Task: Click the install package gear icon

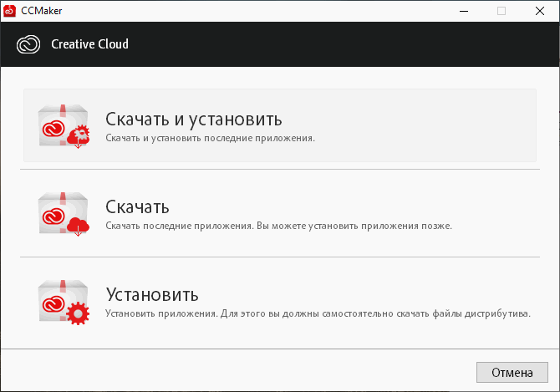Action: pyautogui.click(x=64, y=302)
